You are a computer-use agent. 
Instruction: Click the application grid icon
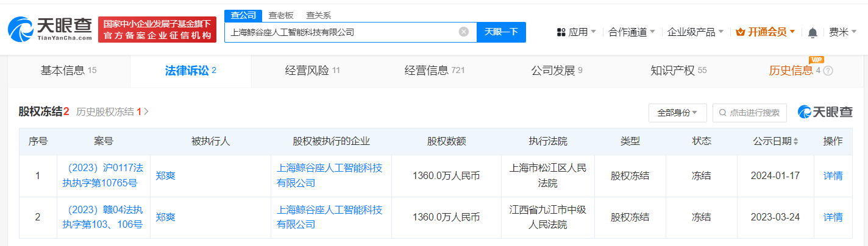561,32
